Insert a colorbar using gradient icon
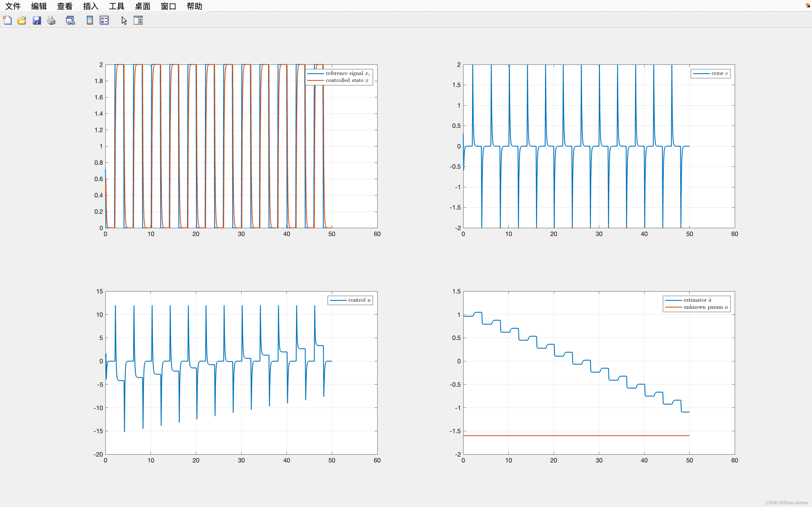Image resolution: width=812 pixels, height=507 pixels. coord(90,21)
